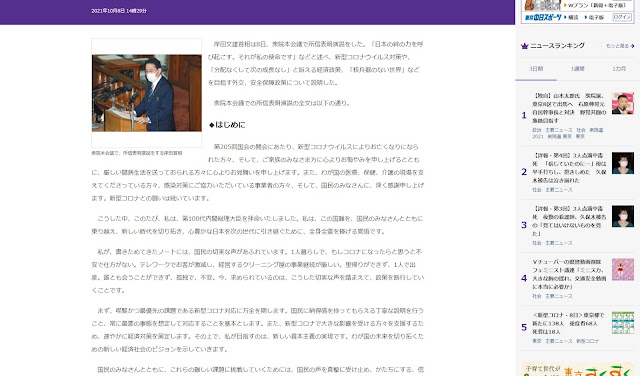640x376 pixels.
Task: Click the ◆はじめに section heading
Action: point(227,125)
